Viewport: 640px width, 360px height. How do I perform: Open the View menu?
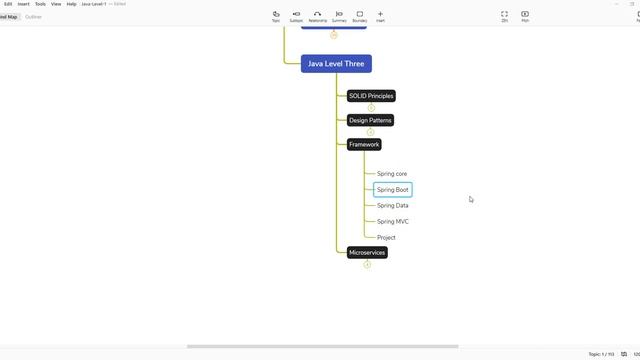point(56,4)
